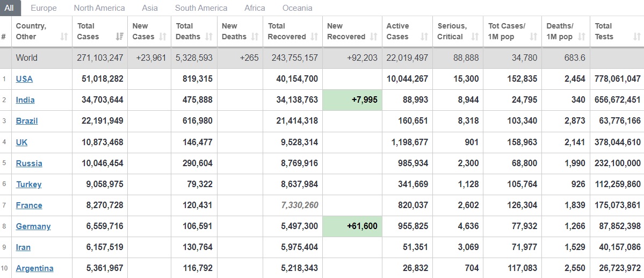Viewport: 644px width, 278px height.
Task: Click India's green +7,995 recovered cell
Action: pos(352,100)
